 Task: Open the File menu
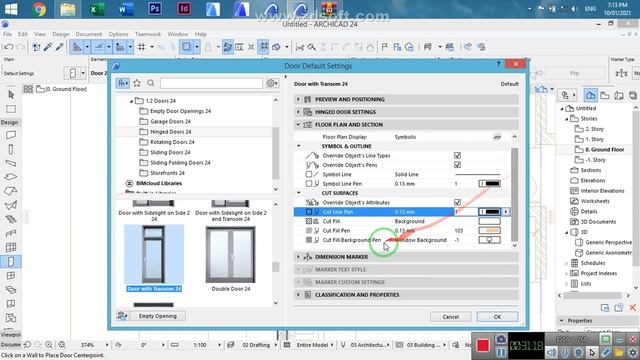7,34
